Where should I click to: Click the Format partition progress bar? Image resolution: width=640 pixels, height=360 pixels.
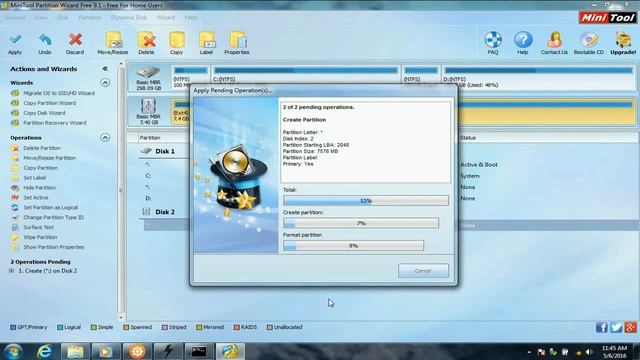pyautogui.click(x=353, y=245)
